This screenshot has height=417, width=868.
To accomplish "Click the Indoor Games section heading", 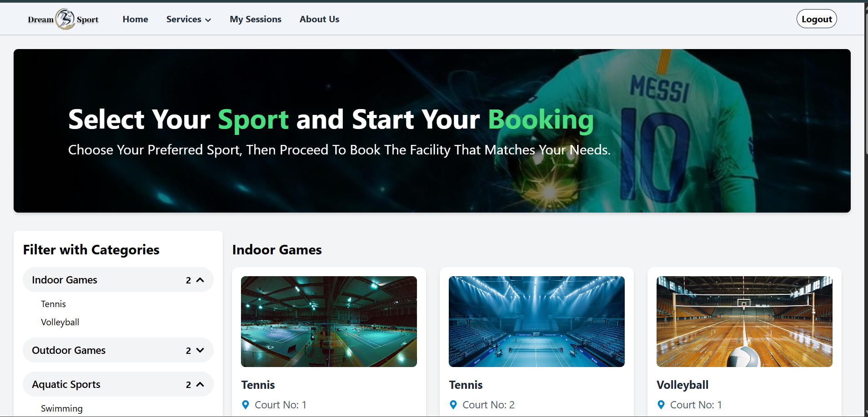I will (x=277, y=250).
